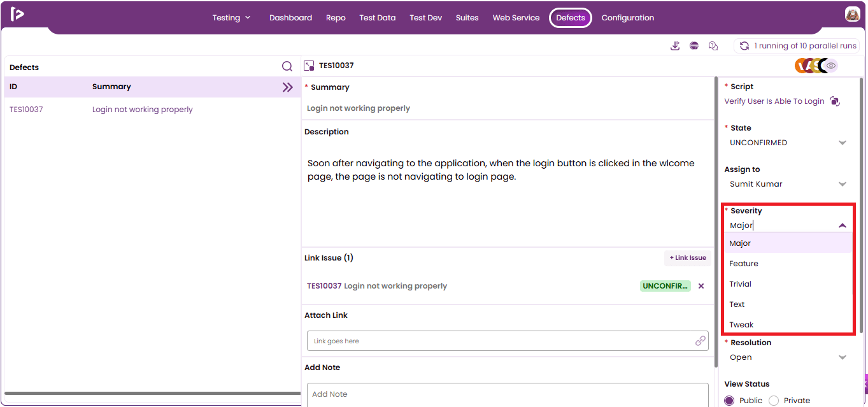This screenshot has height=407, width=868.
Task: Collapse the Severity dropdown arrow
Action: [x=843, y=225]
